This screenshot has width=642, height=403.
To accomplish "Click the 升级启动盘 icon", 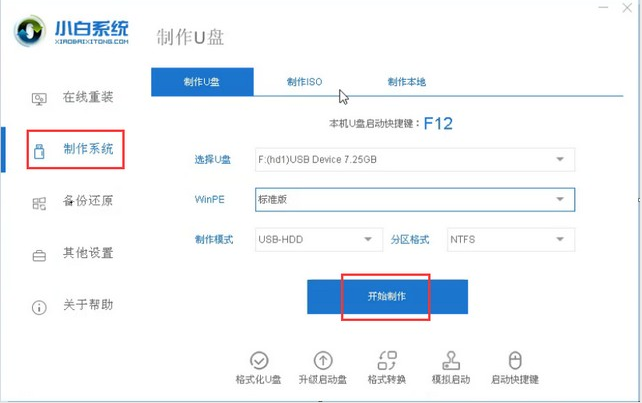I will pyautogui.click(x=323, y=360).
